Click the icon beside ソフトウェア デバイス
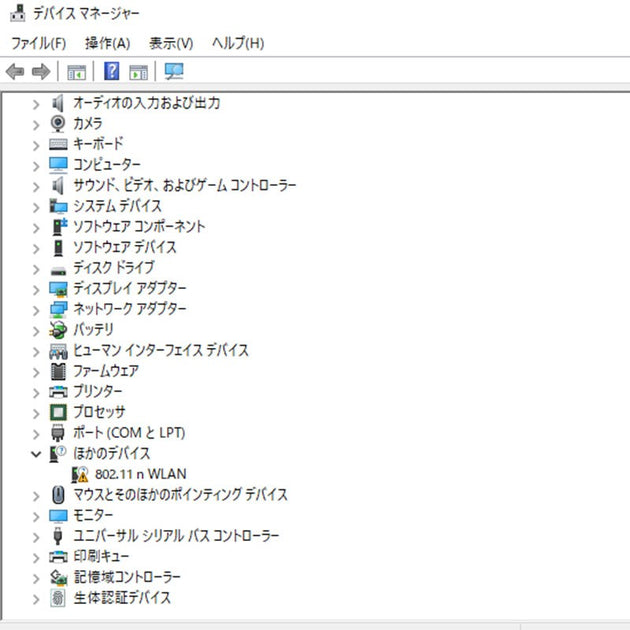This screenshot has height=630, width=630. 59,248
